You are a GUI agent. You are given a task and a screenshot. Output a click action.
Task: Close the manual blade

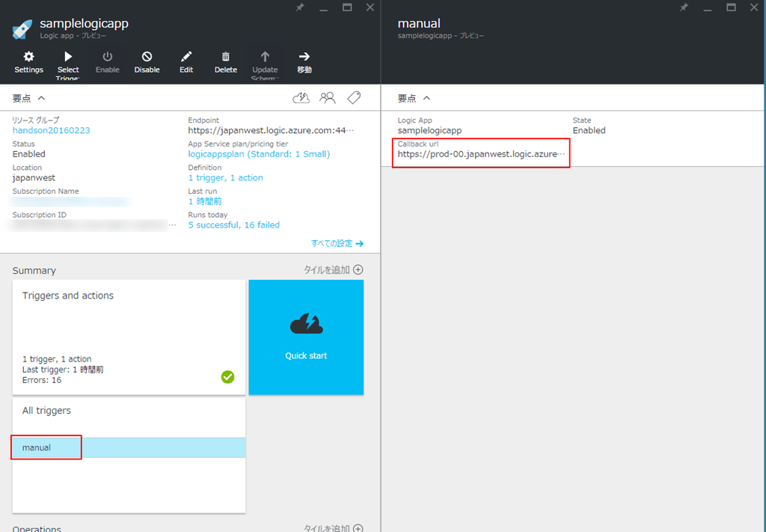point(754,7)
